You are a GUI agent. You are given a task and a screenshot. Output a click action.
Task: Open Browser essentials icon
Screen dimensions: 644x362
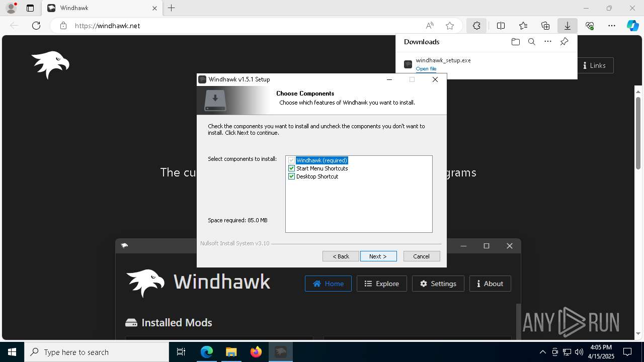(590, 26)
